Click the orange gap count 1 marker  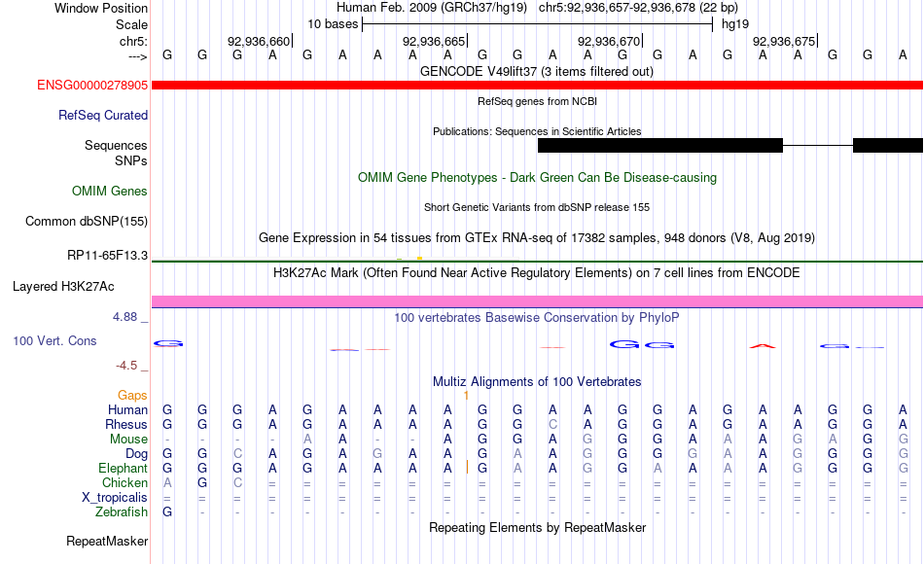[x=466, y=395]
